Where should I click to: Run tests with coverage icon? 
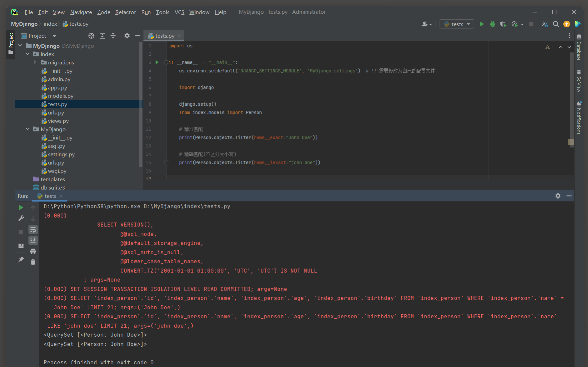(503, 24)
